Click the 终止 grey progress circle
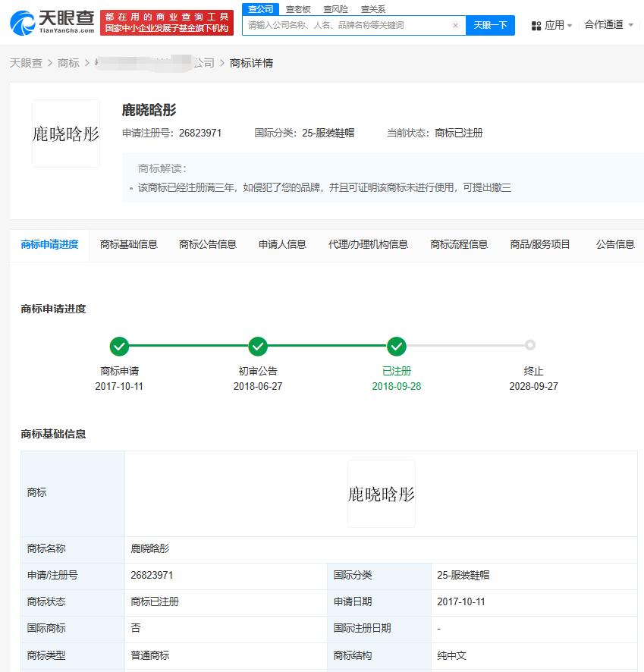This screenshot has height=672, width=644. point(530,345)
